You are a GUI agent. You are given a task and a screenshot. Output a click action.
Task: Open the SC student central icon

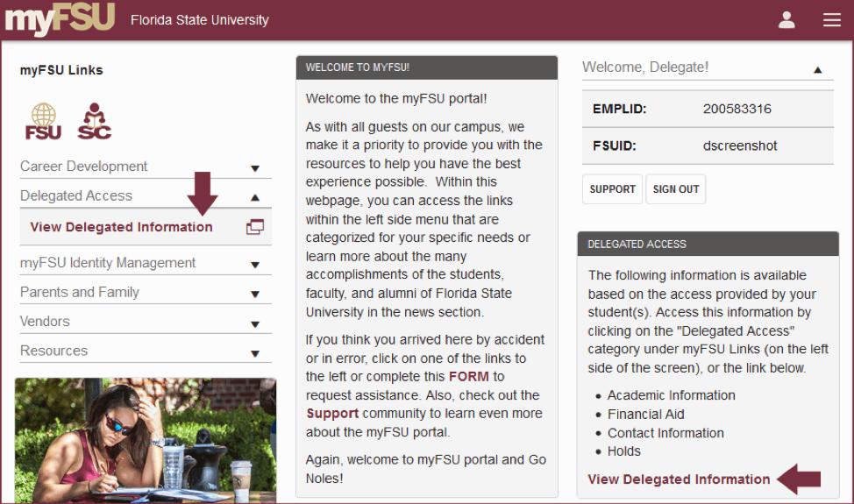[94, 122]
